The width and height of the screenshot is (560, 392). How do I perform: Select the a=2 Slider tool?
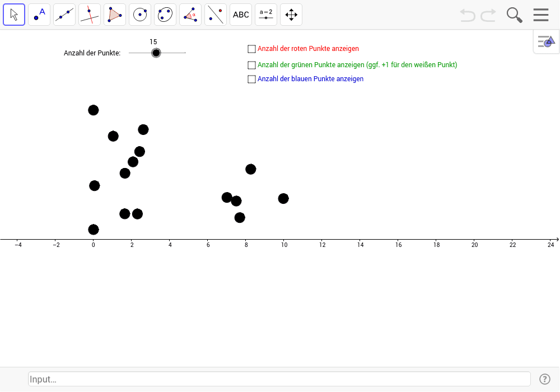[266, 15]
